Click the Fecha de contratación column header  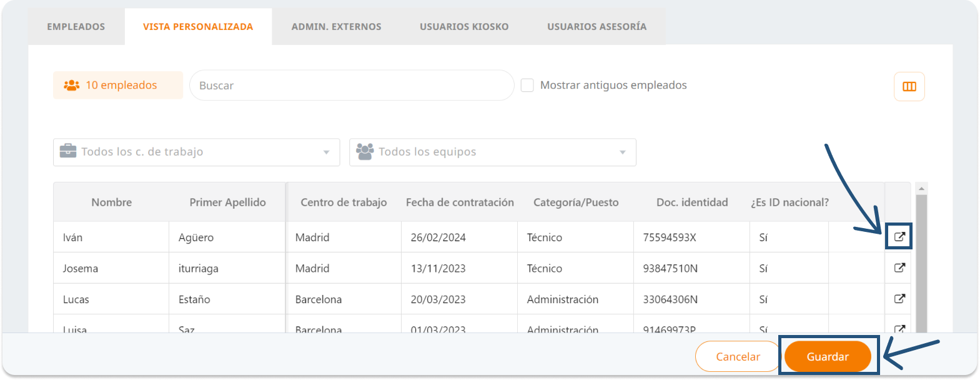click(460, 202)
